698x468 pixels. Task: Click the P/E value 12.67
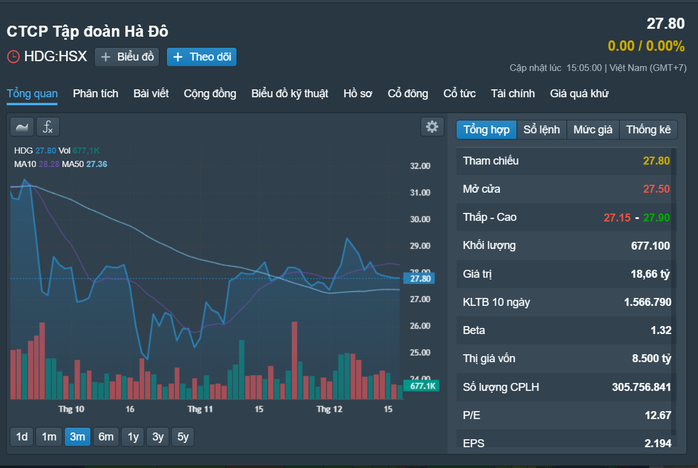click(658, 415)
